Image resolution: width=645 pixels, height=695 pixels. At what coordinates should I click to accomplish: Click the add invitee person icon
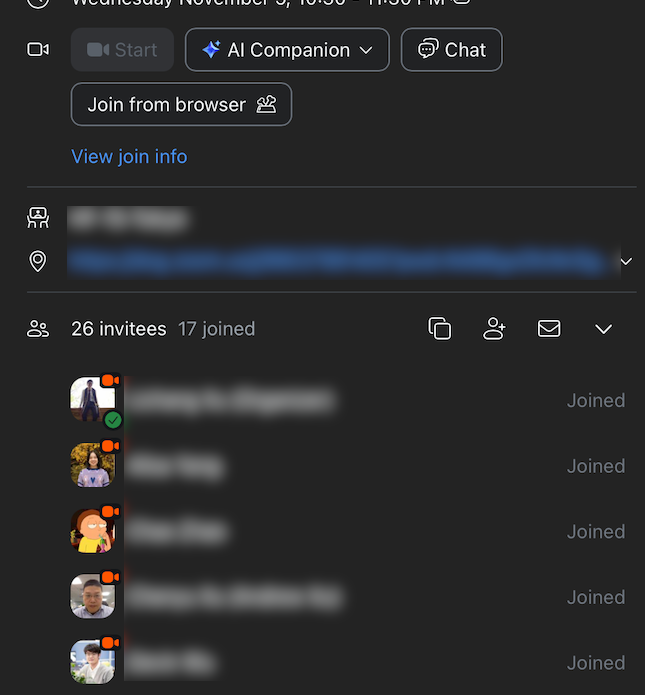pyautogui.click(x=494, y=328)
